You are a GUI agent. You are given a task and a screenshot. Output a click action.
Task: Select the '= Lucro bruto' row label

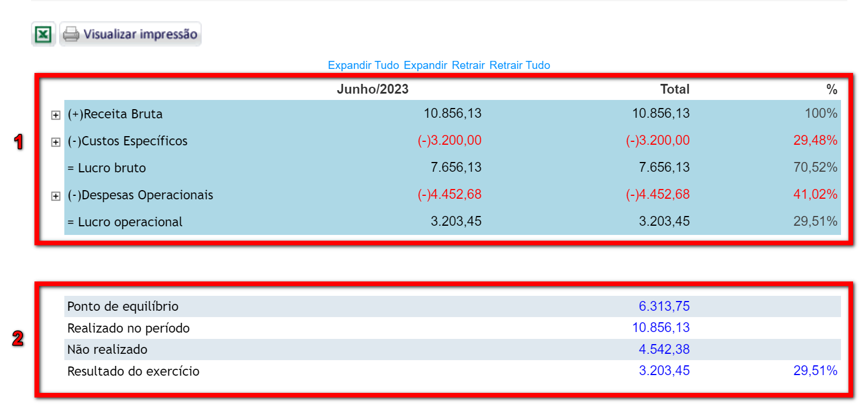[106, 168]
